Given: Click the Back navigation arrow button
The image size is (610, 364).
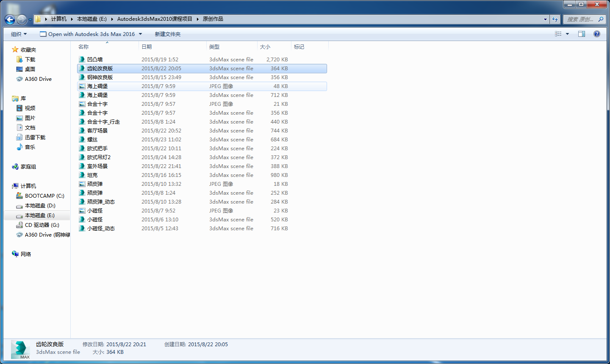Looking at the screenshot, I should coord(10,19).
